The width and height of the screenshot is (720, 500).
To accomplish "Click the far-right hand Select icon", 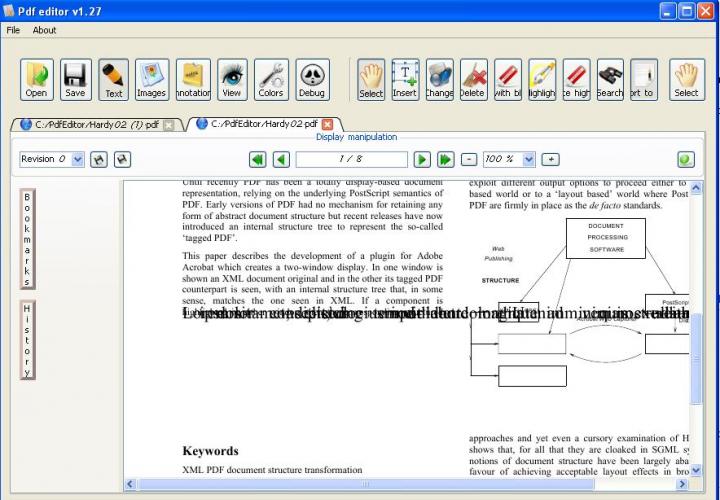I will [686, 79].
